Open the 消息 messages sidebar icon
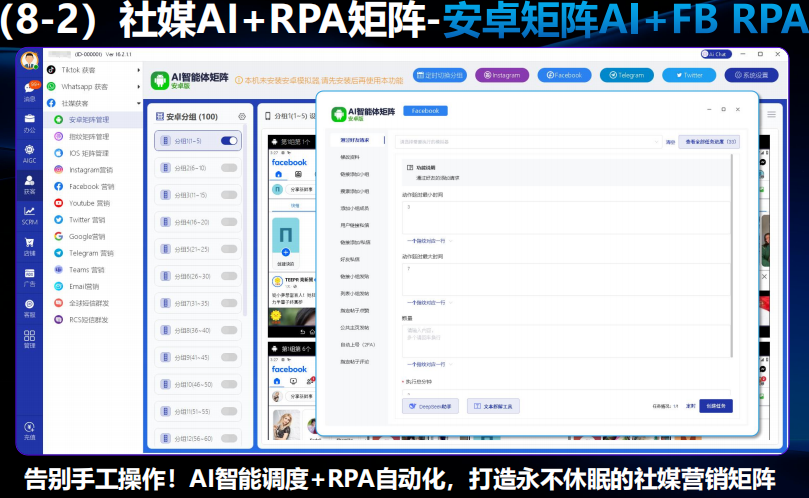The image size is (809, 498). tap(29, 92)
